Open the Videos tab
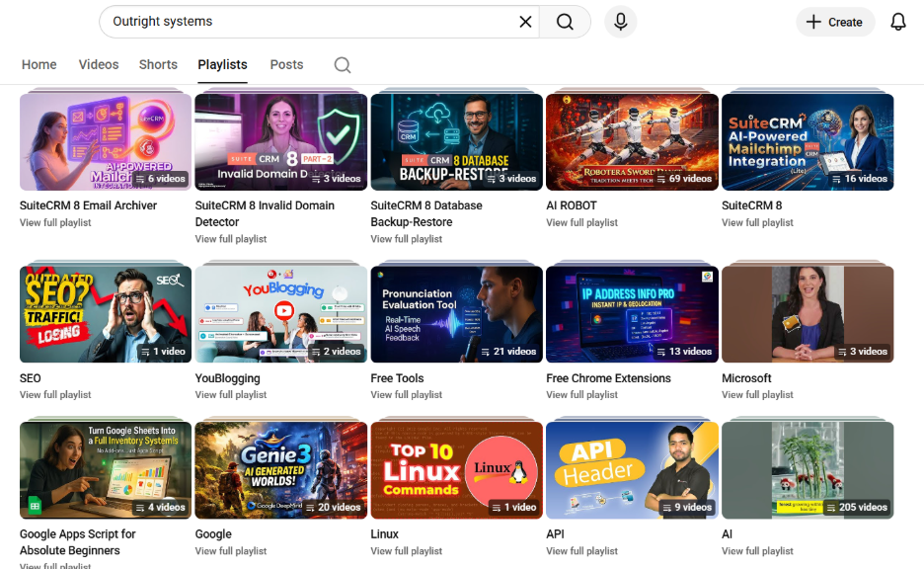The height and width of the screenshot is (569, 924). (x=99, y=65)
